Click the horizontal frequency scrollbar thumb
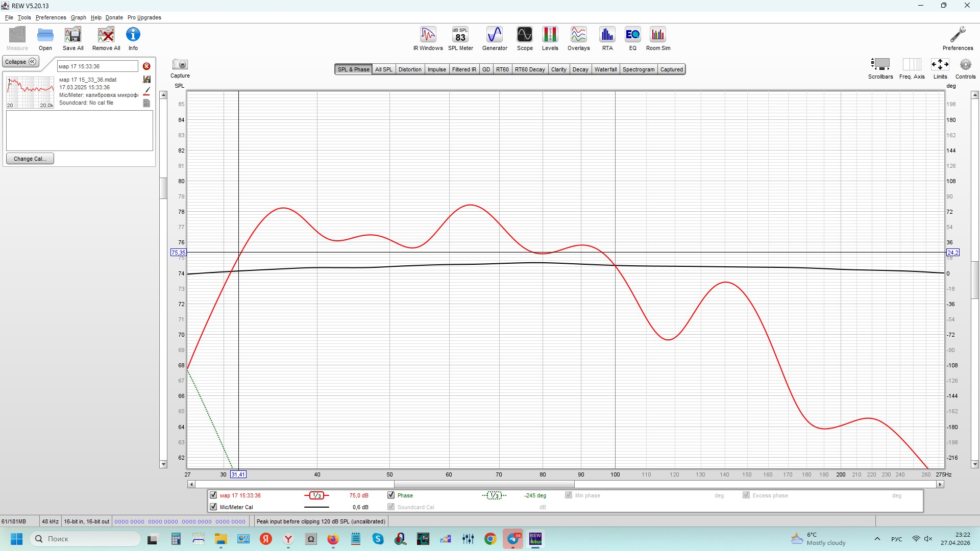This screenshot has width=980, height=551. 484,484
